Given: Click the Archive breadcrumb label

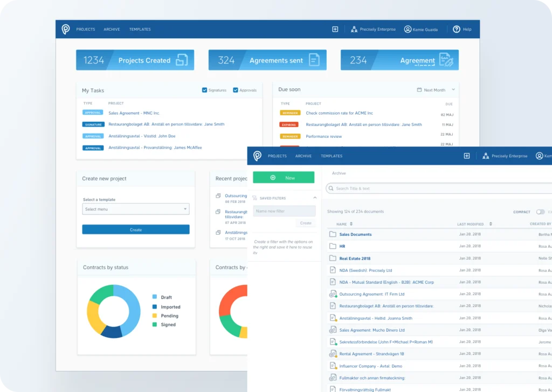Looking at the screenshot, I should [339, 173].
